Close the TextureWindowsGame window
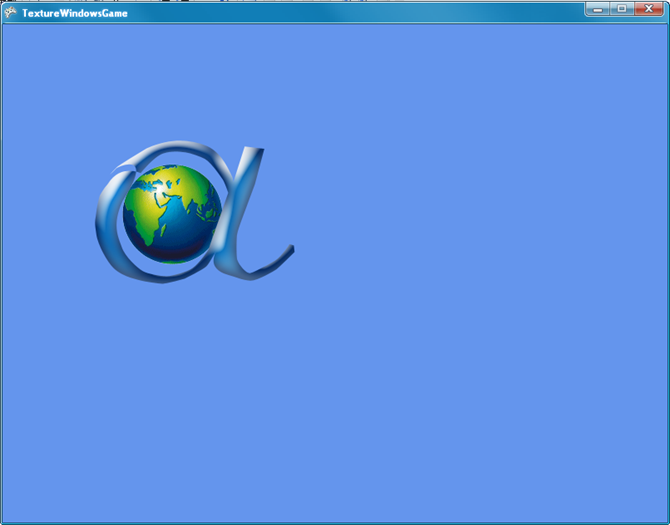This screenshot has height=525, width=670. 649,9
